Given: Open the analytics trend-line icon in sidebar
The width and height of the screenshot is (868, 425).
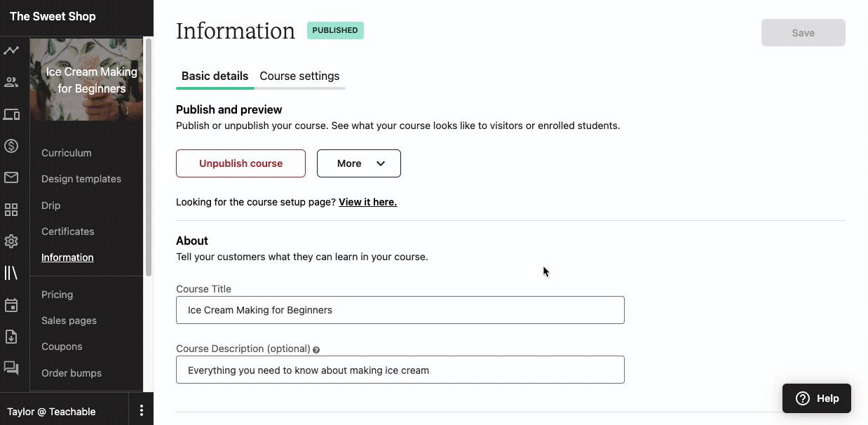Looking at the screenshot, I should click(11, 50).
